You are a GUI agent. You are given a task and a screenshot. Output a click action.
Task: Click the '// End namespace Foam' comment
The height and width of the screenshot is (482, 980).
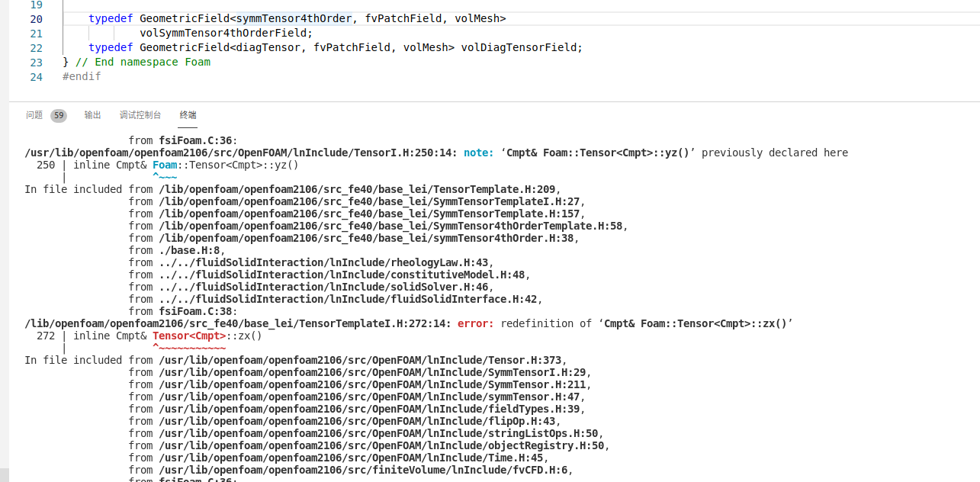[143, 62]
